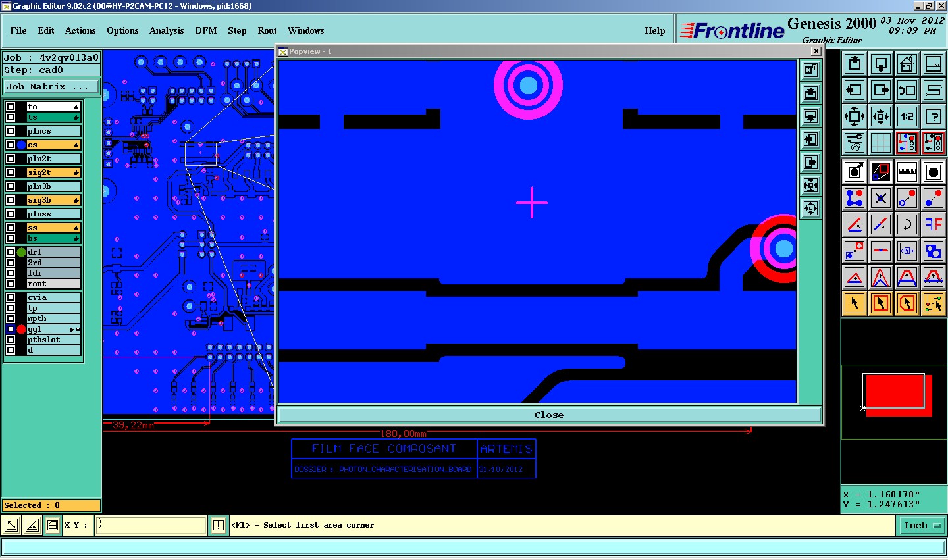Screen dimensions: 948x560
Task: Open the Inch units dropdown
Action: pos(922,525)
